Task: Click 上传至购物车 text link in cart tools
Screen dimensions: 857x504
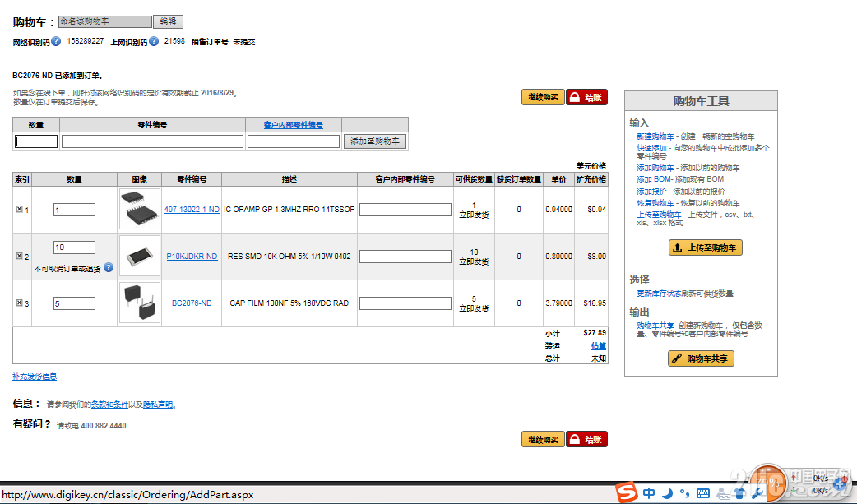Action: click(659, 215)
